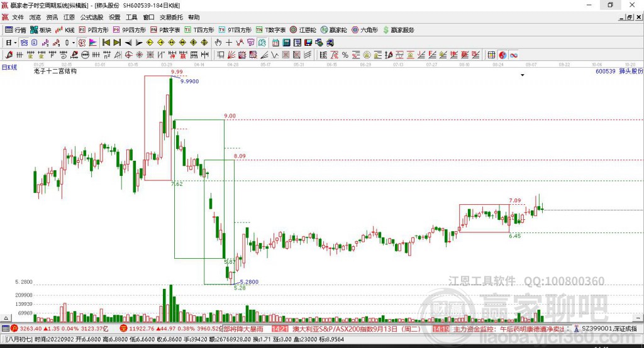This screenshot has height=348, width=644.
Task: Select the spiral drawing tool
Action: [x=64, y=55]
